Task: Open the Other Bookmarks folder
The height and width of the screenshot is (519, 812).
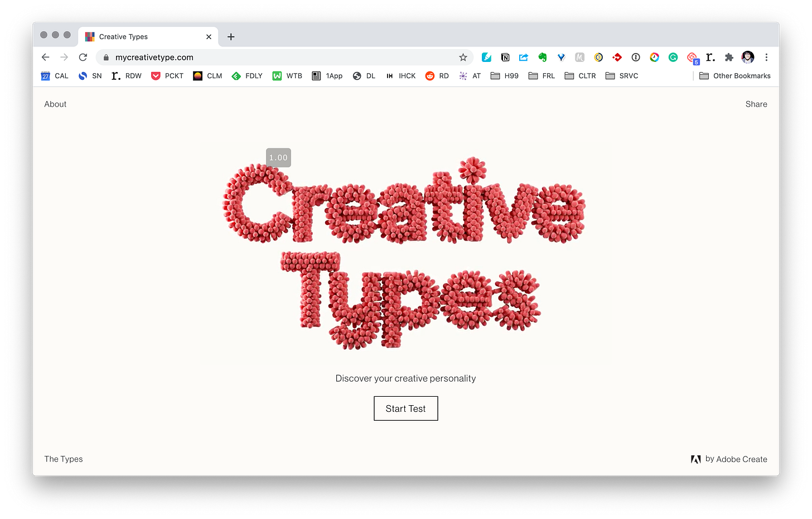Action: [x=735, y=76]
